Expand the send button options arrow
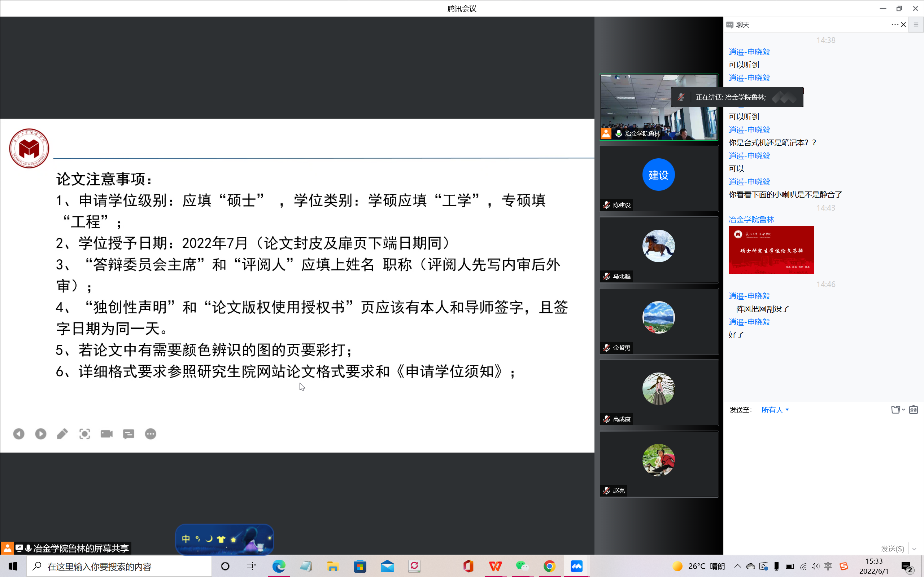Screen dimensions: 924x577 [915, 549]
